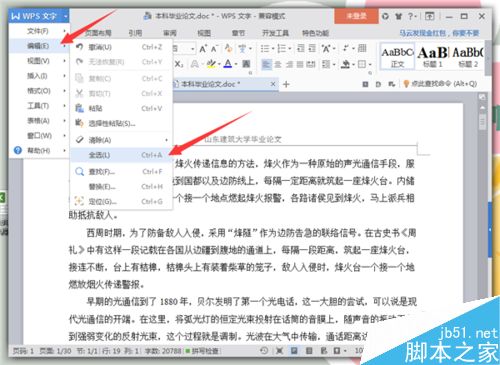Image resolution: width=500 pixels, height=365 pixels.
Task: Open paragraph settings dialog launcher
Action: click(x=370, y=73)
